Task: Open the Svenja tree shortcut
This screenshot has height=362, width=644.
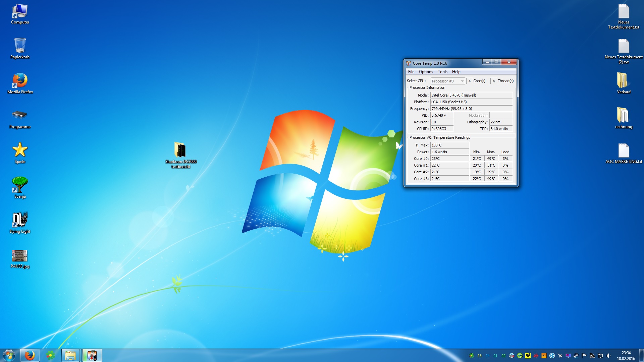Action: [x=20, y=188]
